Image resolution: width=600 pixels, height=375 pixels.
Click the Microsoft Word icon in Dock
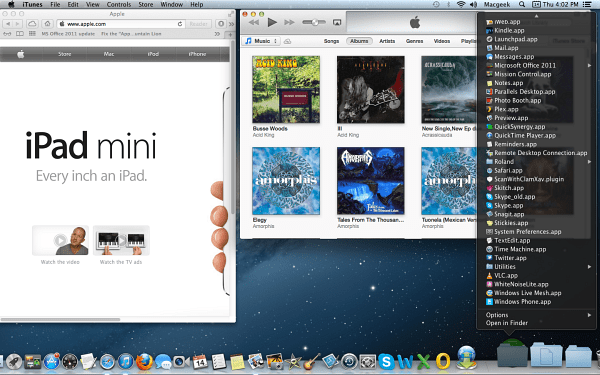tap(405, 361)
